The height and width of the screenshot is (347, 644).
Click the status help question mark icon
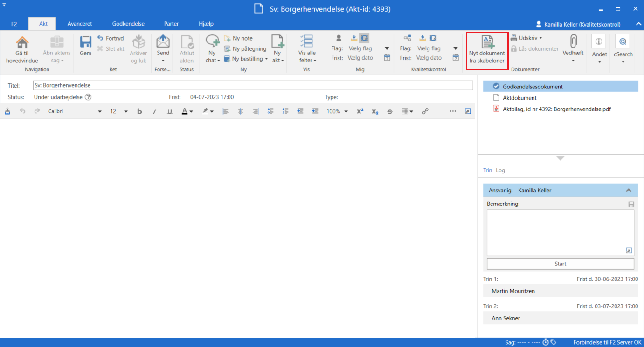(x=88, y=97)
